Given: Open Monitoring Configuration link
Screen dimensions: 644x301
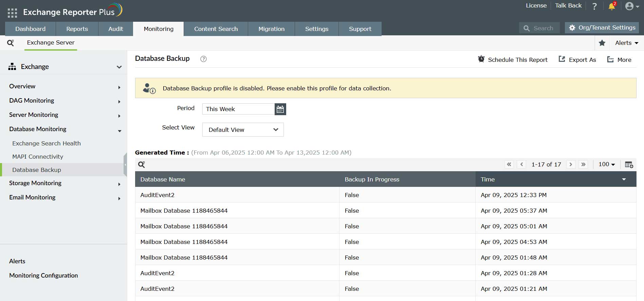Looking at the screenshot, I should (x=43, y=276).
